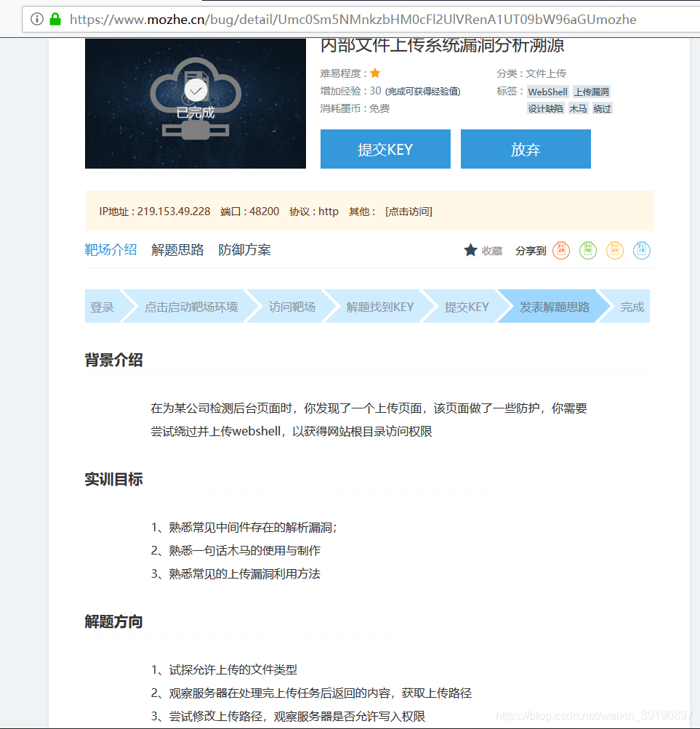Select the 木马 tag
The width and height of the screenshot is (700, 729).
click(578, 108)
